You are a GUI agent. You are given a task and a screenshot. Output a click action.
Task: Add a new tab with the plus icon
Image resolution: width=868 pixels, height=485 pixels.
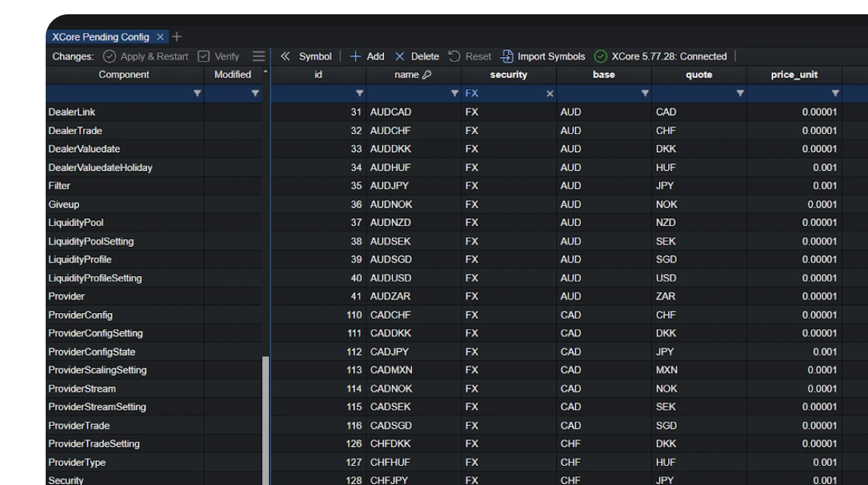pyautogui.click(x=177, y=36)
